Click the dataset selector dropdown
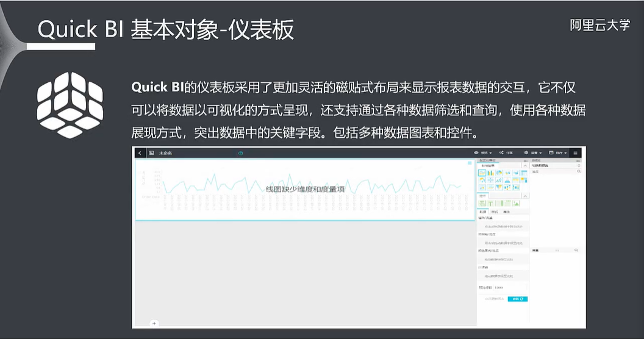 (556, 166)
